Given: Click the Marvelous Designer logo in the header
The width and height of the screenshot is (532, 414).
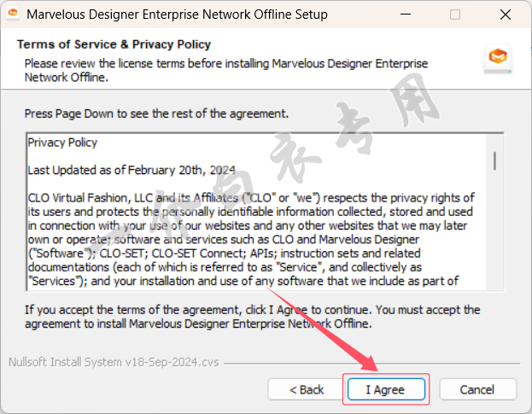Looking at the screenshot, I should tap(498, 58).
